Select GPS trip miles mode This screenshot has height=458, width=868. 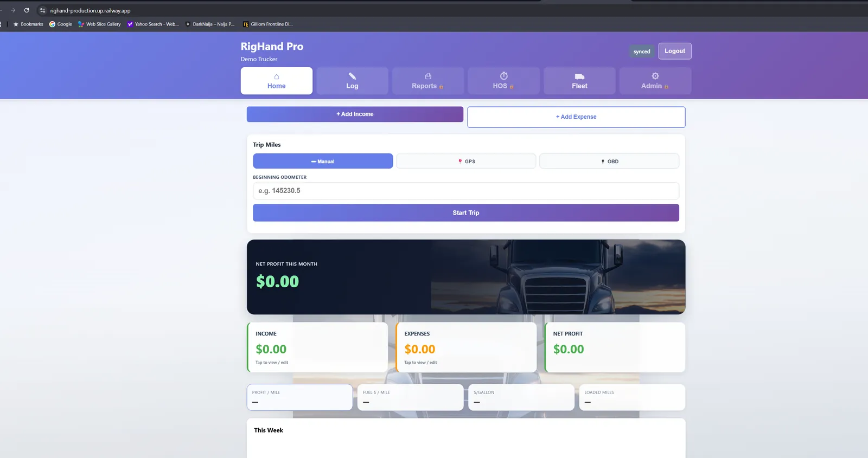(466, 161)
